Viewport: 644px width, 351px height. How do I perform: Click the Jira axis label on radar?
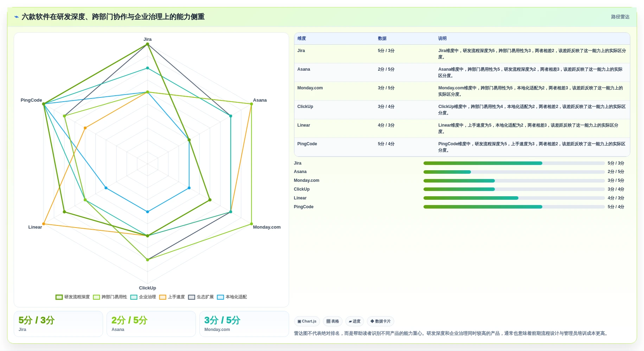coord(147,39)
